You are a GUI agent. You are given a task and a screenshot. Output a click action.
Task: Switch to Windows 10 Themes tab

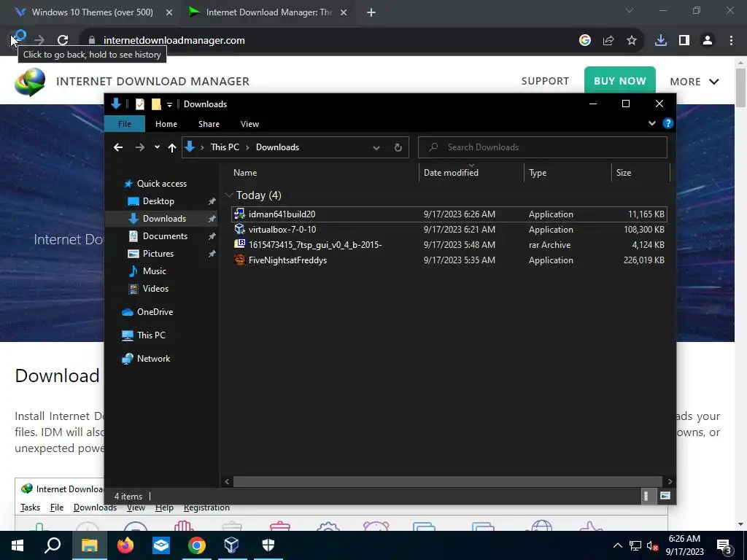(x=93, y=12)
